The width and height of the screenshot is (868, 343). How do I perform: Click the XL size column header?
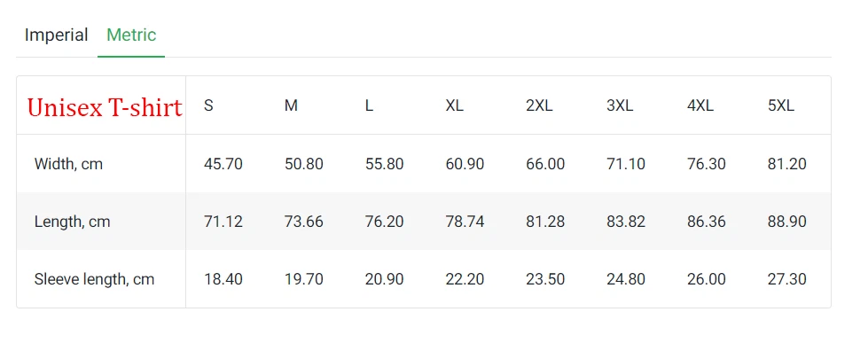click(455, 105)
